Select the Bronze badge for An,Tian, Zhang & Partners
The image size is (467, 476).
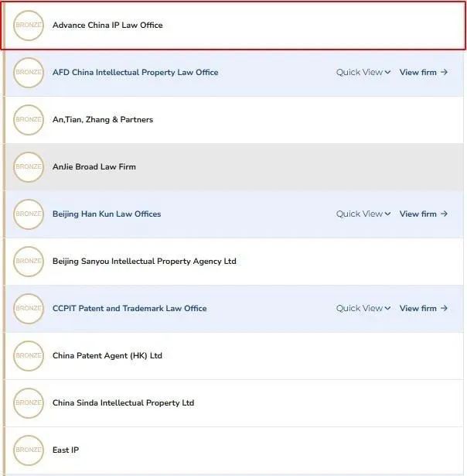pos(29,120)
